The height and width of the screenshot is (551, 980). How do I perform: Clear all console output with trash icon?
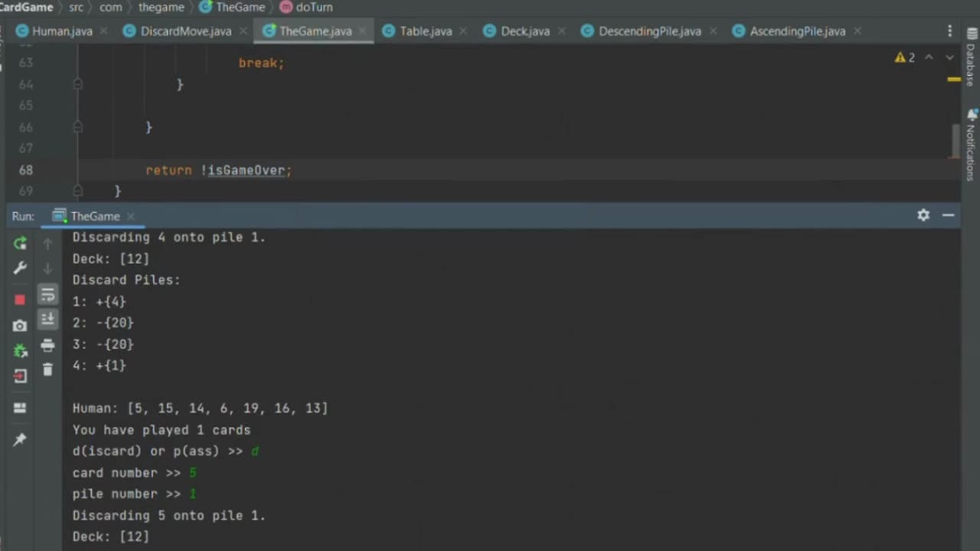47,370
